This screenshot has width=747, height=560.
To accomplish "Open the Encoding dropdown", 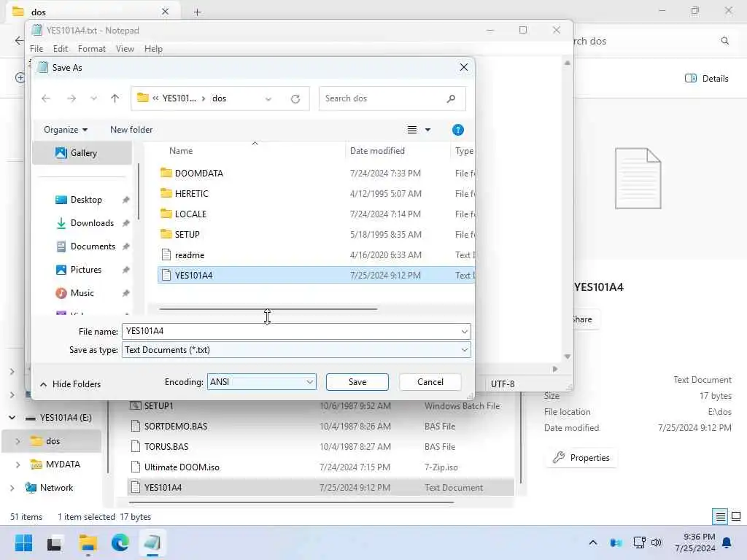I will point(262,382).
